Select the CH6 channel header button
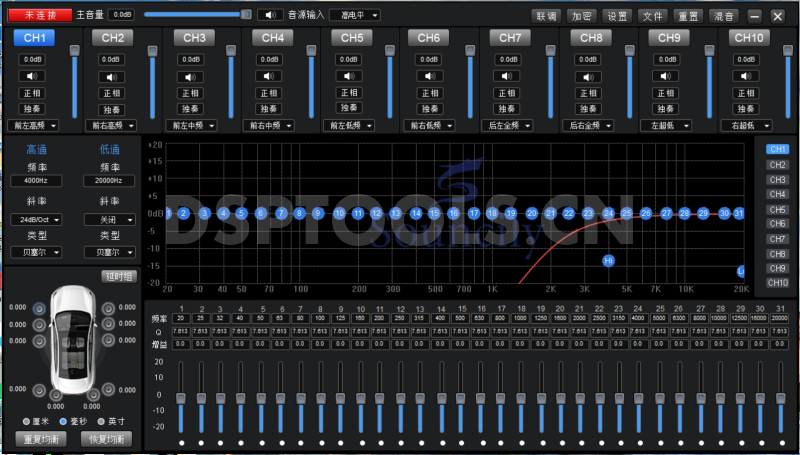Viewport: 800px width, 455px height. tap(429, 38)
